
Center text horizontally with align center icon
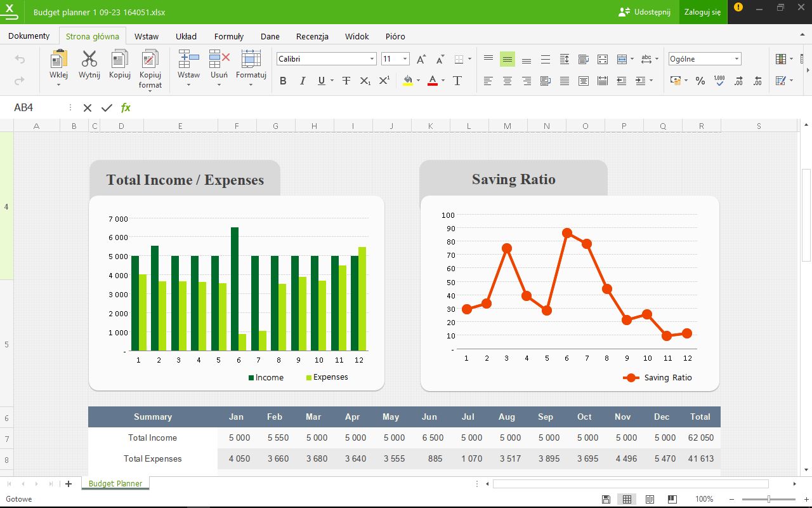tap(507, 81)
